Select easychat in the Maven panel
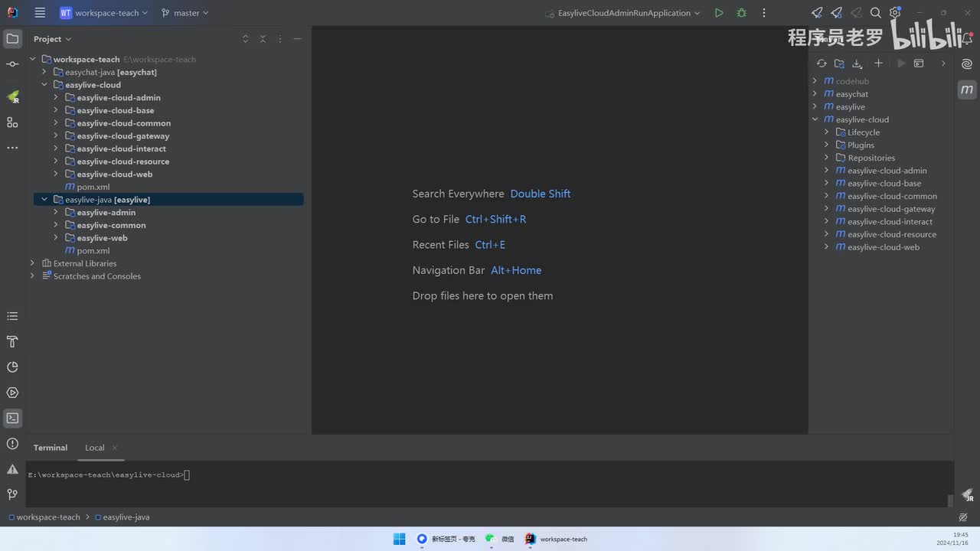The width and height of the screenshot is (980, 551). [852, 94]
